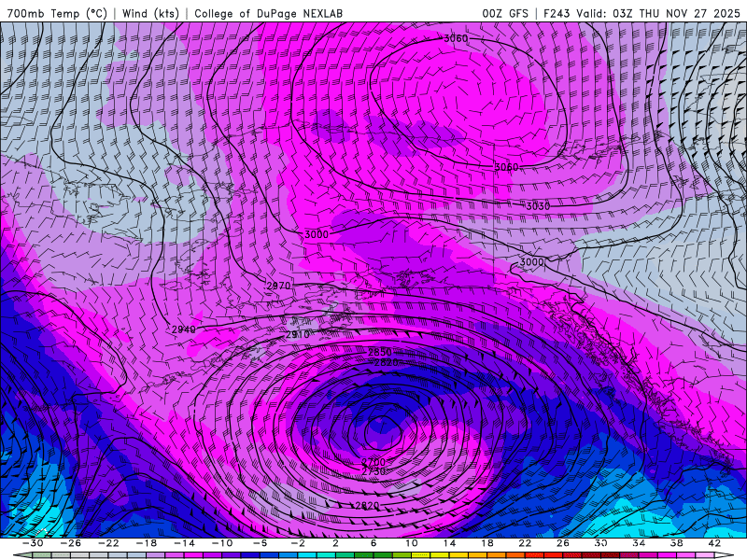Screen dimensions: 747x560
Task: Click the 'F243' forecast hour text
Action: click(x=557, y=13)
